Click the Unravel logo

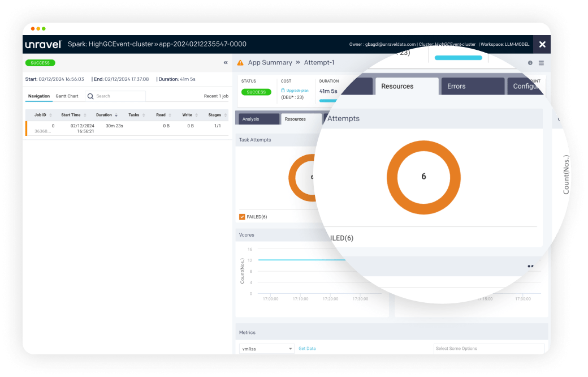tap(43, 44)
